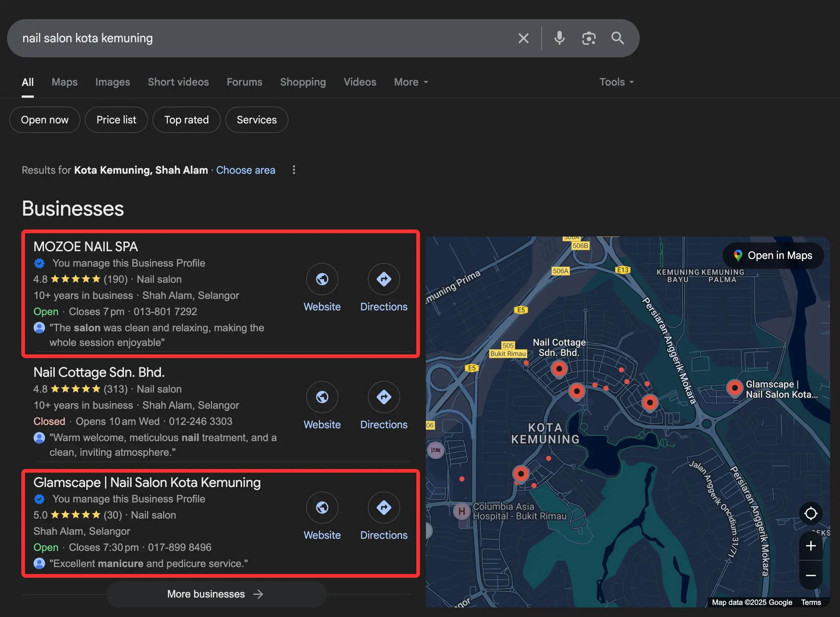Screen dimensions: 840x617
Task: Get directions to Glamscape nail salon
Action: 384,507
